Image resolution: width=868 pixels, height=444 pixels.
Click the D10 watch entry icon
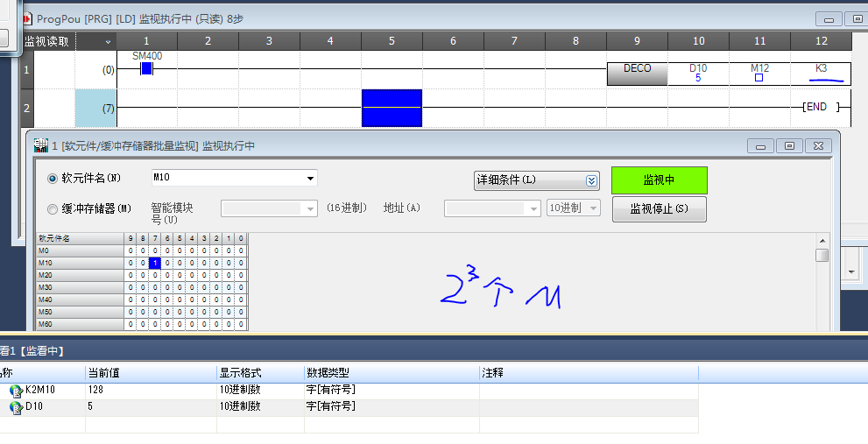click(16, 406)
